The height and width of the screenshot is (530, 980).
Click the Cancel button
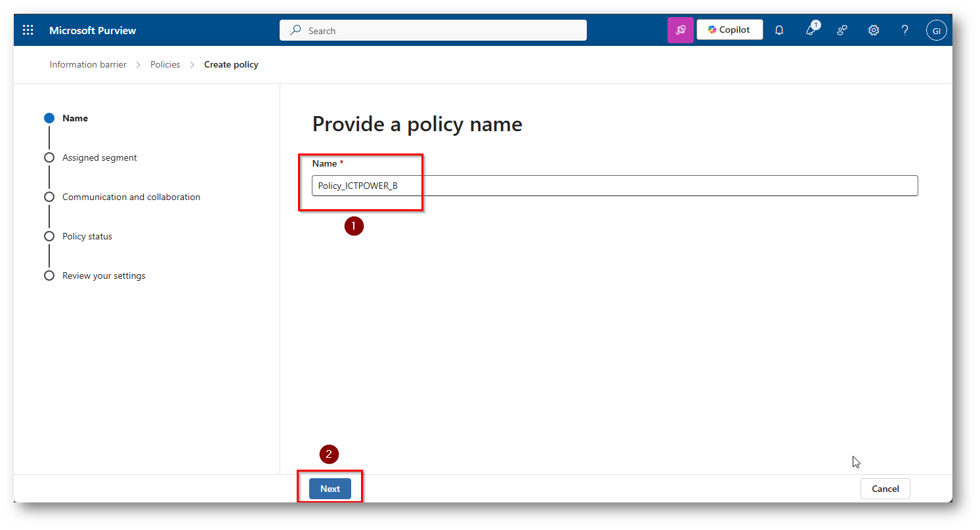click(885, 489)
